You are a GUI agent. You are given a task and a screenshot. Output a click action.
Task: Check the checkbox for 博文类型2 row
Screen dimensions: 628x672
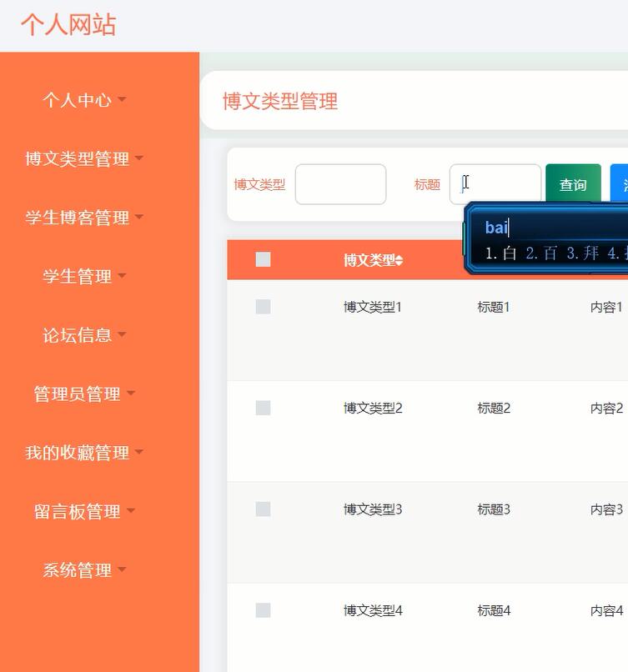[263, 408]
